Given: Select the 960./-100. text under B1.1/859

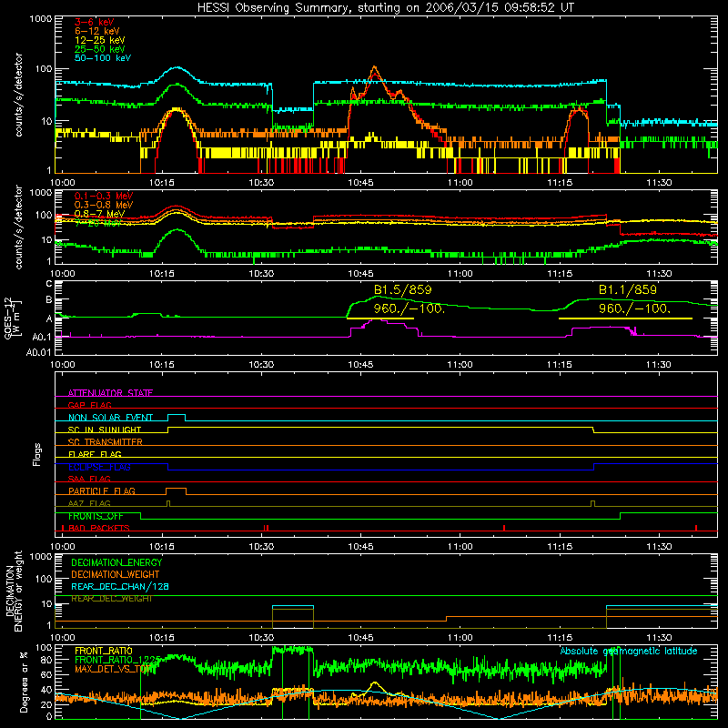Looking at the screenshot, I should coord(634,308).
